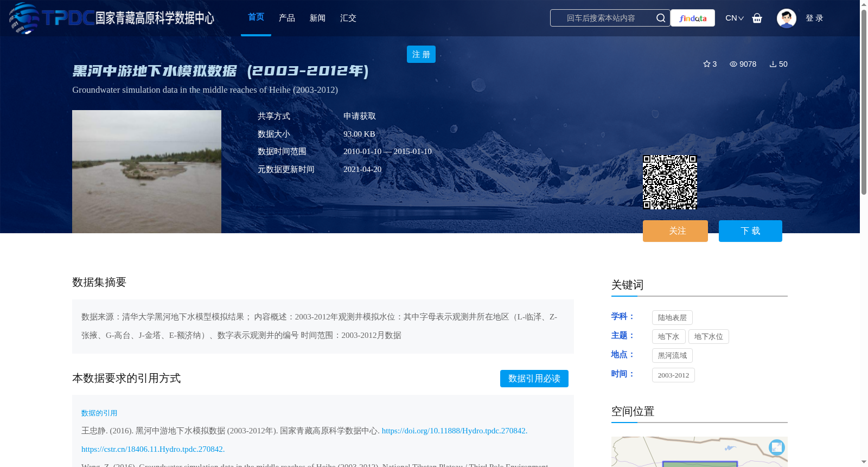Open the shopping basket icon
This screenshot has width=868, height=467.
click(x=757, y=18)
